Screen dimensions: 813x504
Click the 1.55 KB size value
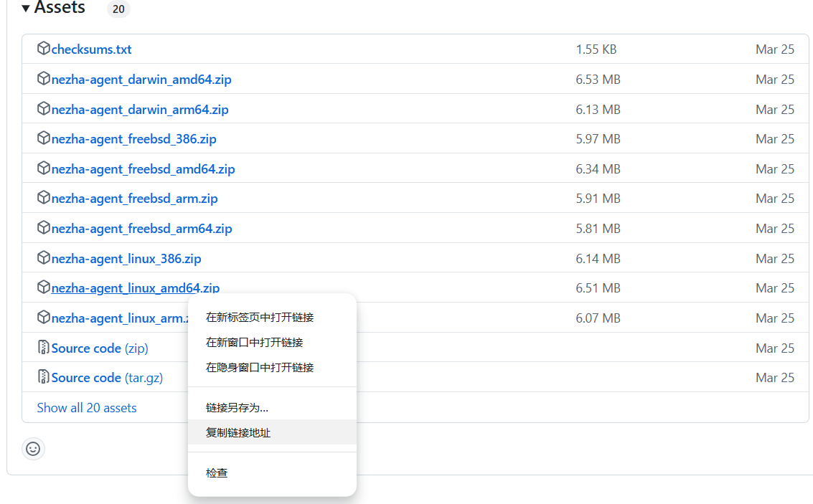click(596, 49)
